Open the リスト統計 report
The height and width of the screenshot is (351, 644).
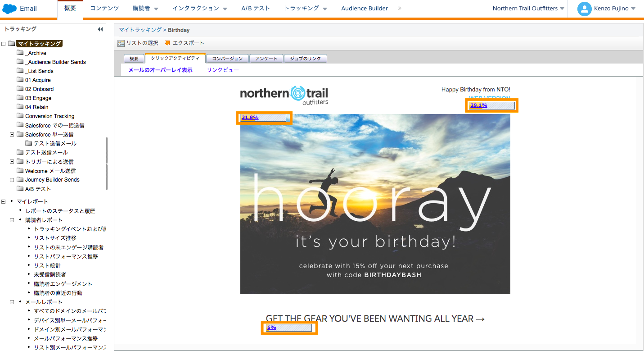[x=47, y=265]
